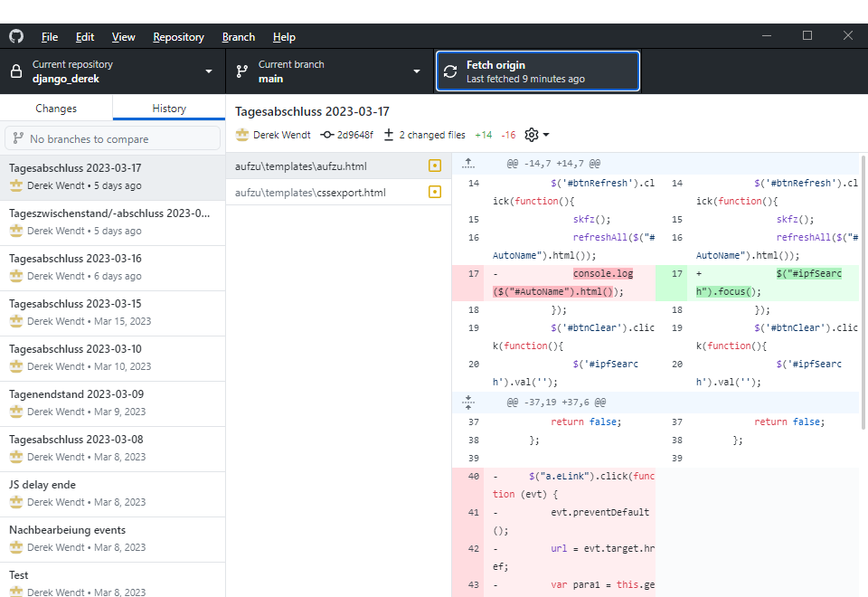The height and width of the screenshot is (597, 868).
Task: Click the diff vertical scrollbar
Action: (863, 292)
